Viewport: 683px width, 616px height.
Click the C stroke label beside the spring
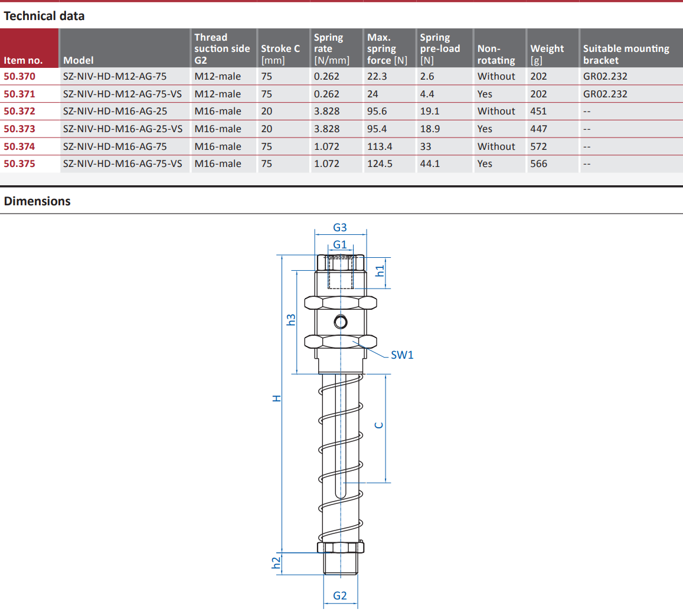[379, 425]
